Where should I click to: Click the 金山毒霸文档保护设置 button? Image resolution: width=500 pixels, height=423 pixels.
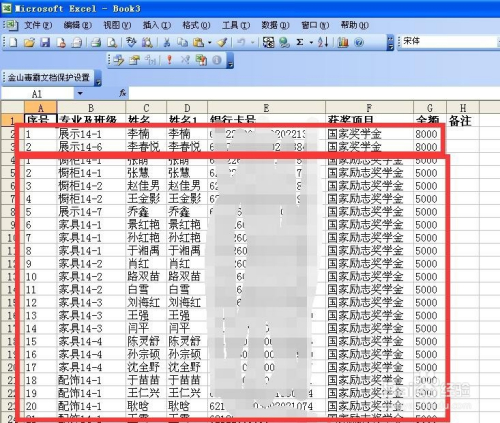[49, 78]
